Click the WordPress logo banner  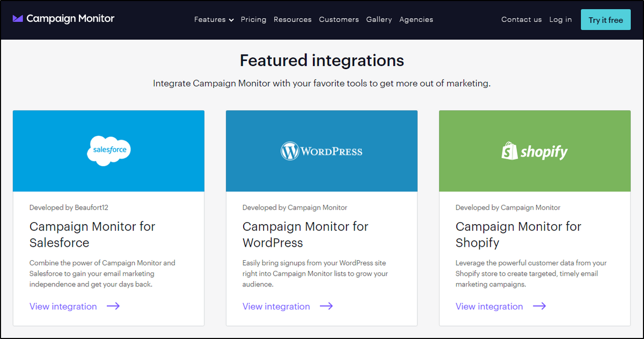[321, 151]
